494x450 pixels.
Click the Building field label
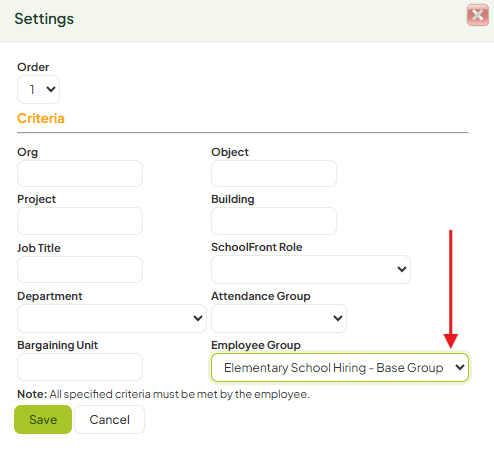coord(233,199)
